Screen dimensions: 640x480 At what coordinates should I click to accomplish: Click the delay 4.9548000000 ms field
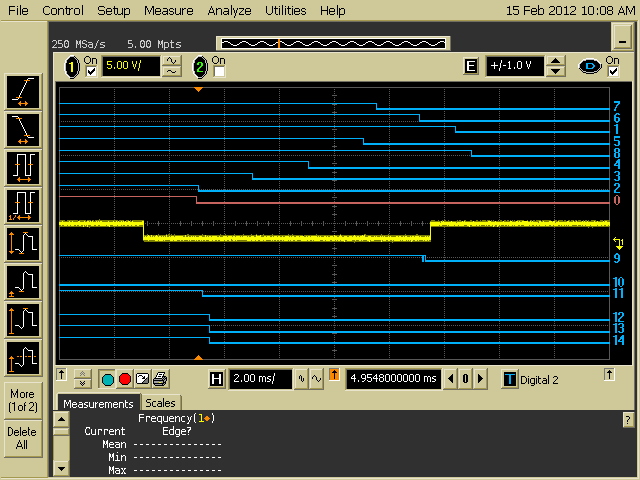[x=393, y=379]
